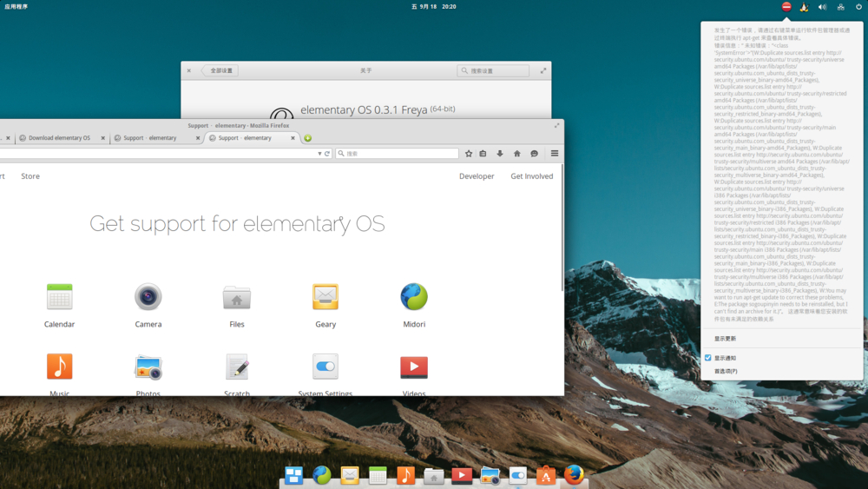Open the input method indicator in top panel
Viewport: 868px width, 489px height.
(x=805, y=7)
